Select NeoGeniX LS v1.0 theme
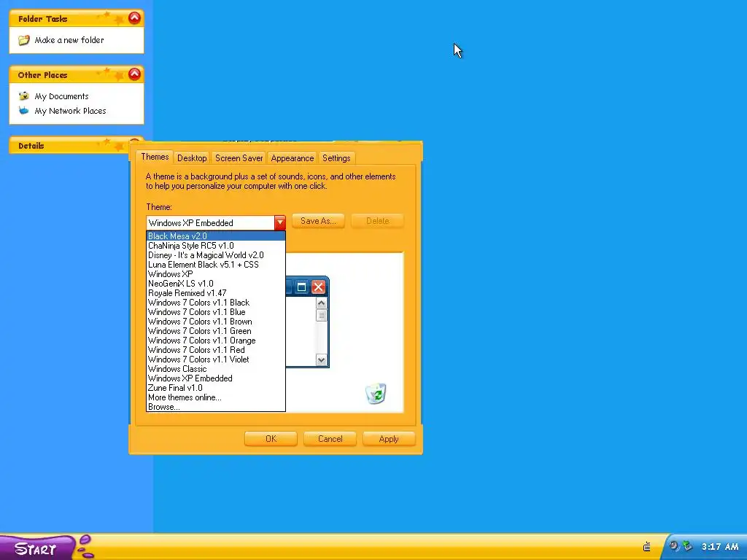Image resolution: width=747 pixels, height=560 pixels. point(216,284)
